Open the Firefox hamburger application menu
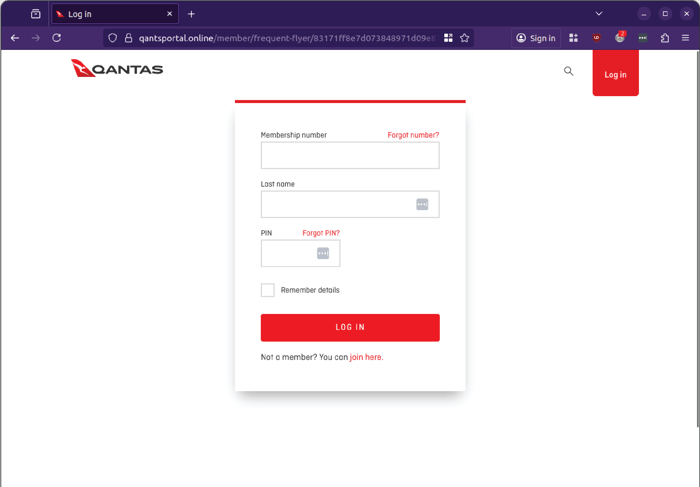This screenshot has height=487, width=700. click(685, 38)
